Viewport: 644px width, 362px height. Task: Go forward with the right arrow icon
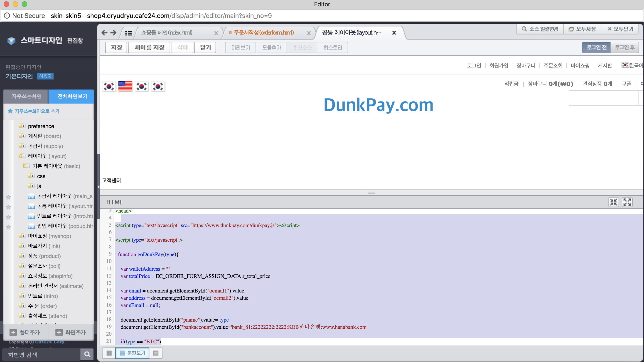click(113, 32)
